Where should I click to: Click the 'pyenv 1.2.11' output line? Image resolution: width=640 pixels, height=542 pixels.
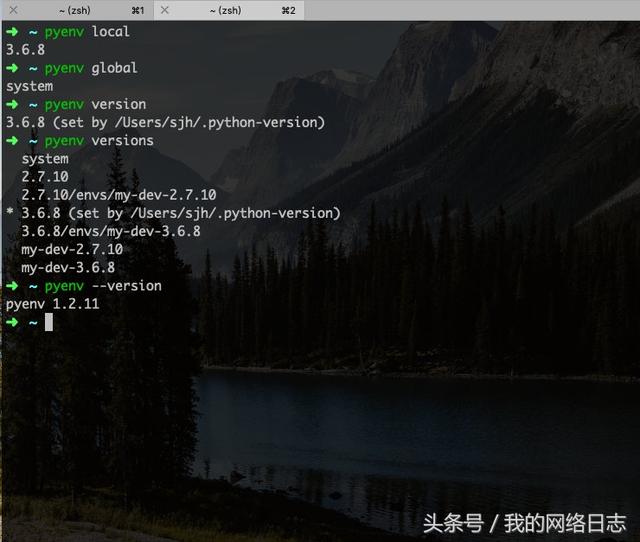[x=53, y=304]
